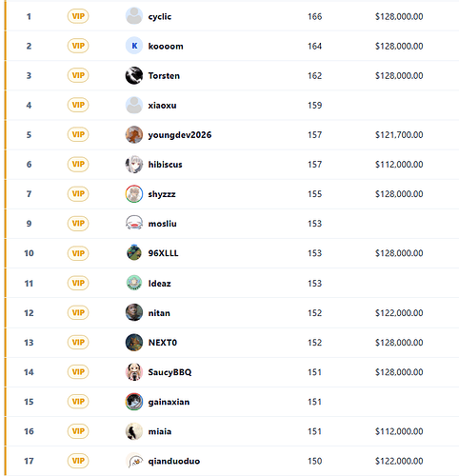This screenshot has height=476, width=459.
Task: Select rank number 10 row cell
Action: [29, 253]
